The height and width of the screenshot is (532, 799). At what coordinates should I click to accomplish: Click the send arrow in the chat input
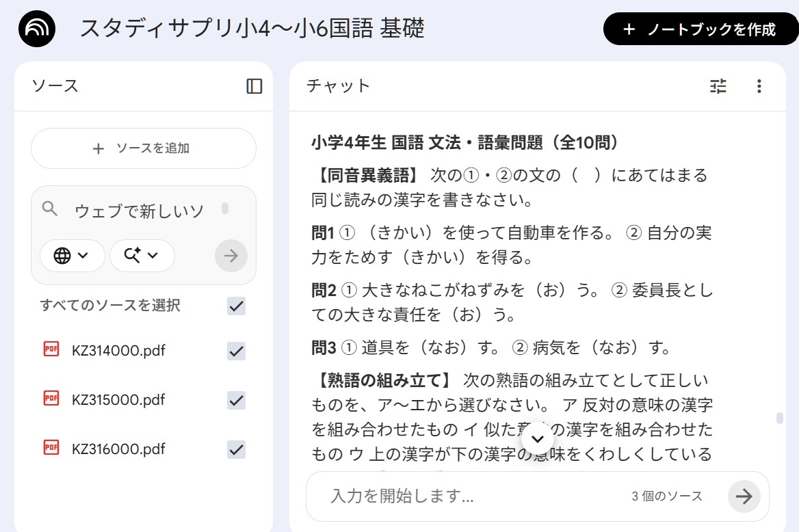coord(744,496)
